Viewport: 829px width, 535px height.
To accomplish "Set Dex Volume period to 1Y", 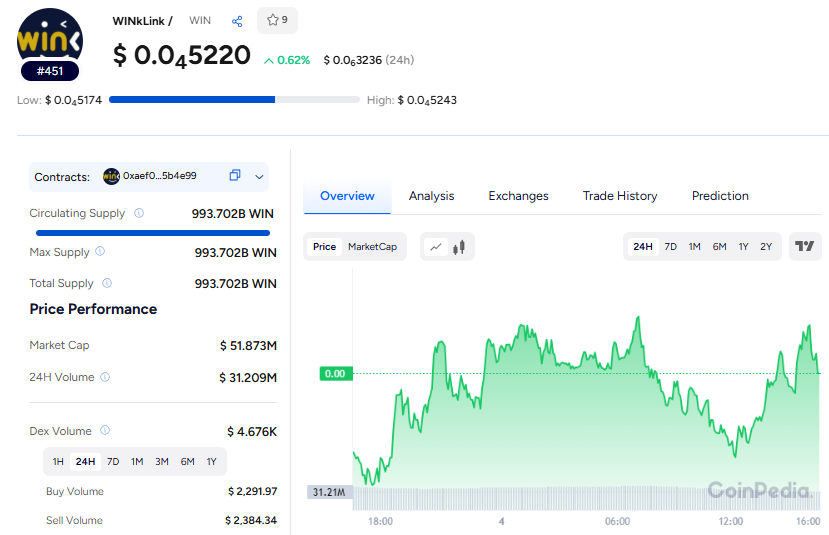I will pos(211,462).
